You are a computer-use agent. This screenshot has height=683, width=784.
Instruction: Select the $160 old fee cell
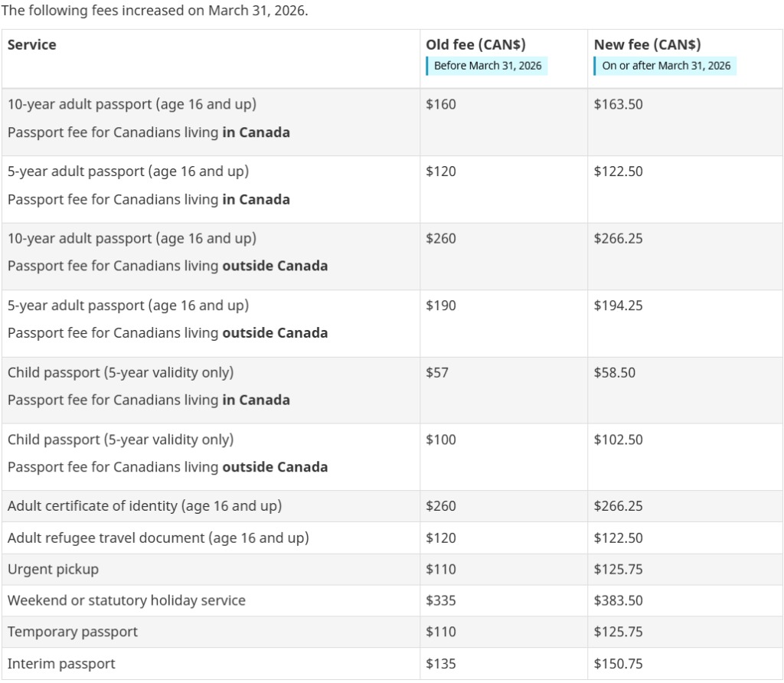pyautogui.click(x=441, y=104)
